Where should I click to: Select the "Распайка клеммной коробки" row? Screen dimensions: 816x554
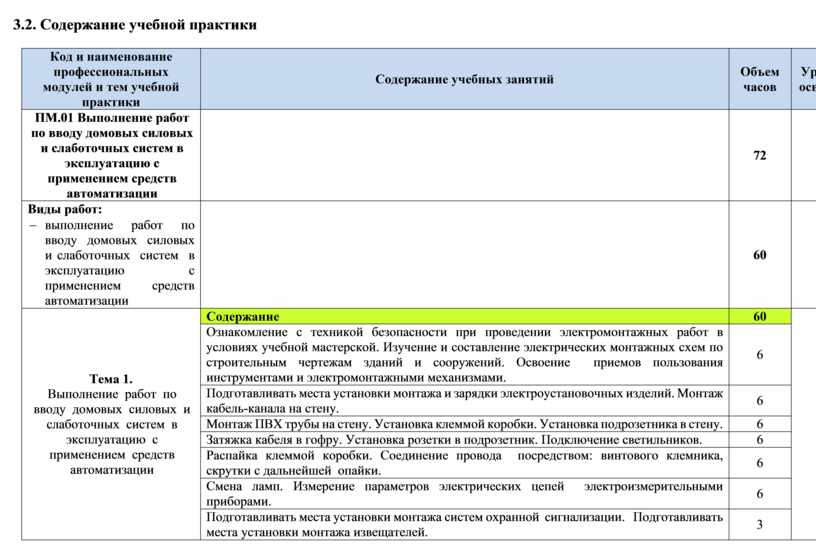464,462
